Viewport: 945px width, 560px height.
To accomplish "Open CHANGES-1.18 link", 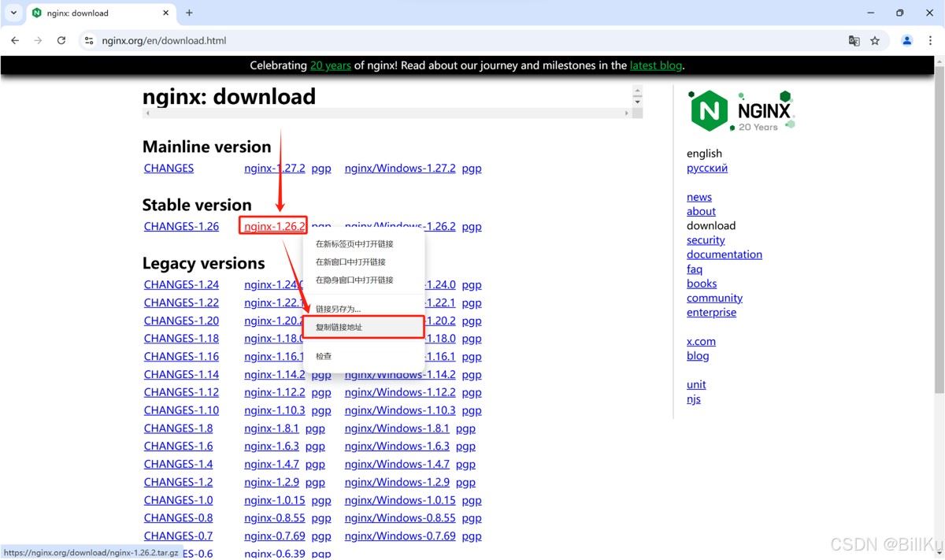I will (181, 339).
